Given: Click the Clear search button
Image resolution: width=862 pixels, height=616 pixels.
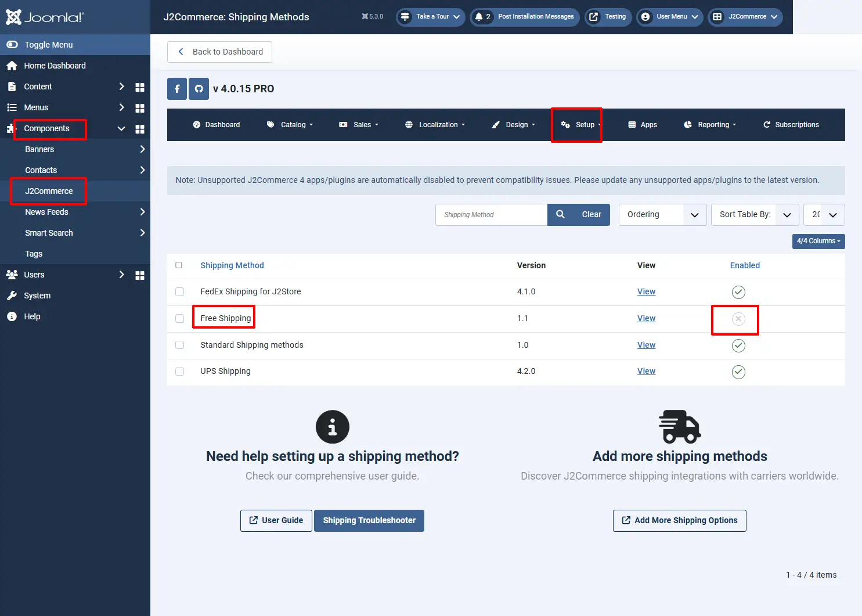Looking at the screenshot, I should coord(592,214).
